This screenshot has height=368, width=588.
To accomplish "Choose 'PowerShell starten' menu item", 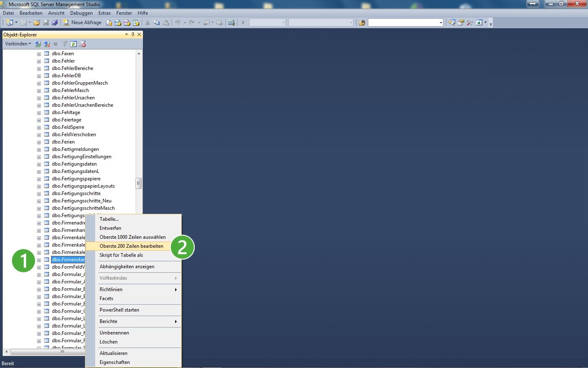I will point(133,310).
